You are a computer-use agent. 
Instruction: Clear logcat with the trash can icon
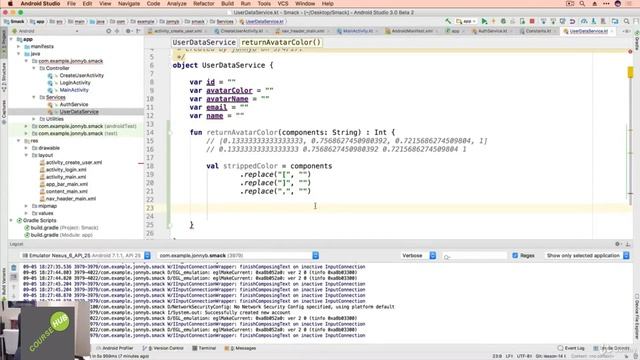point(13,268)
